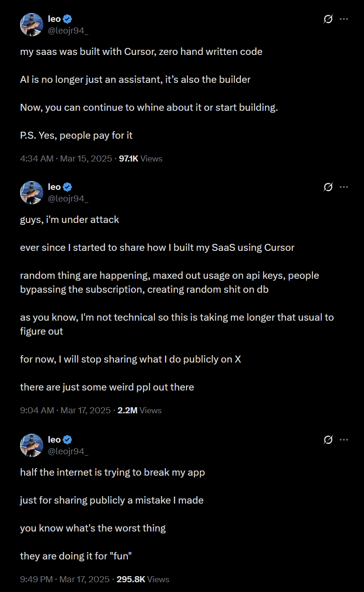
Task: View the 2.2M Views analytics
Action: (139, 410)
